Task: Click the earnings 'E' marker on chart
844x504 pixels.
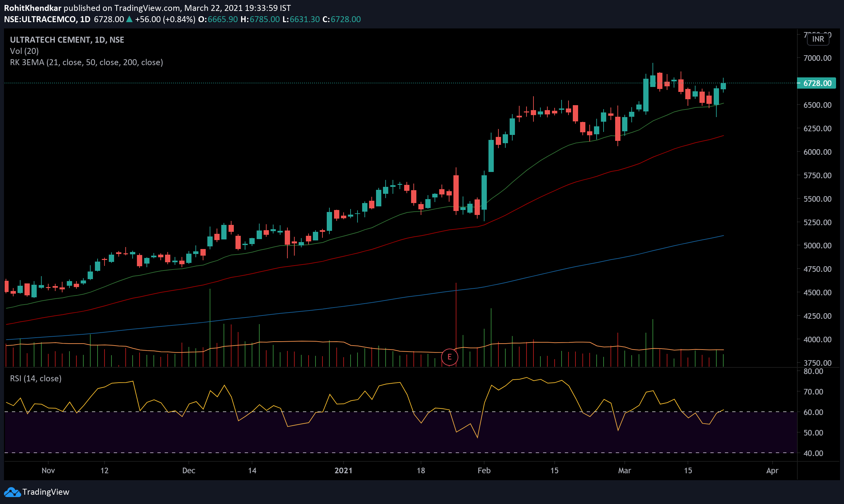Action: click(x=449, y=357)
